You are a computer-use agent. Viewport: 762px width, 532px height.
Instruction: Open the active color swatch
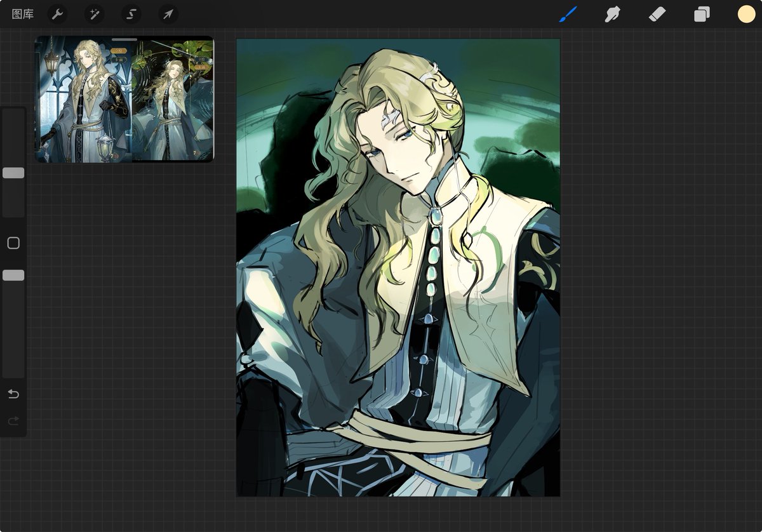(746, 14)
